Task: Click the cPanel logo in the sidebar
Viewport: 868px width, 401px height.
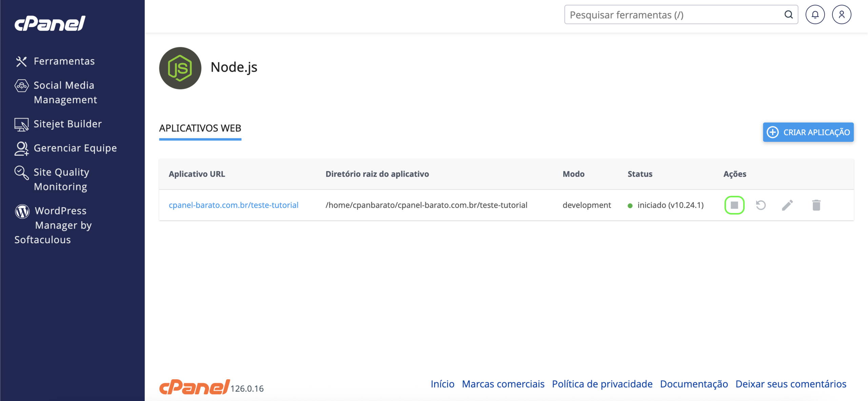Action: 50,23
